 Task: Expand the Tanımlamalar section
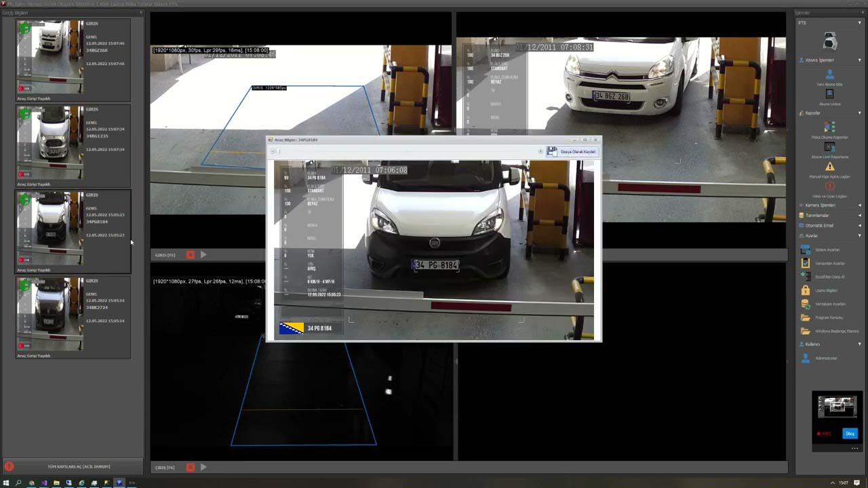[860, 216]
